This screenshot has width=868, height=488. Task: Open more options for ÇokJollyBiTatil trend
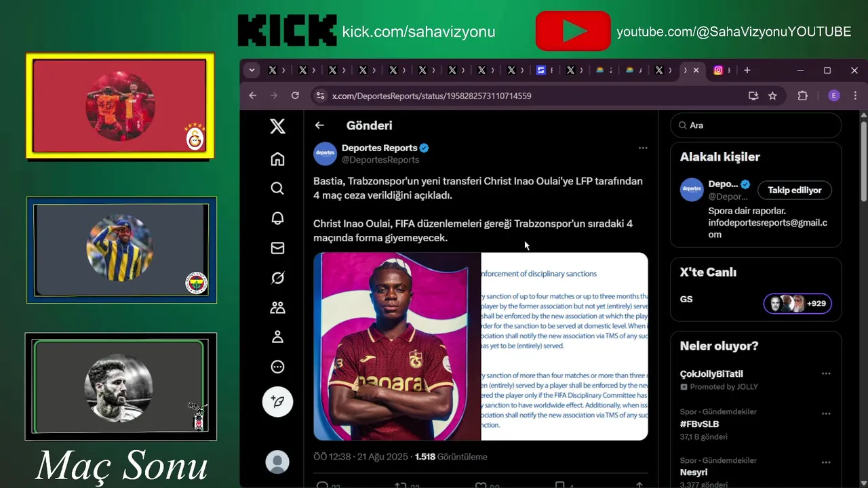click(x=826, y=373)
